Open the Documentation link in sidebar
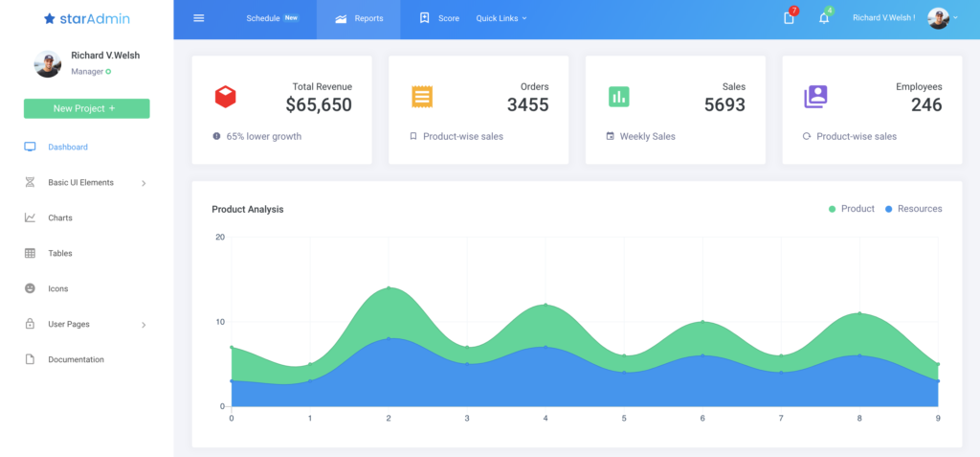 pyautogui.click(x=76, y=359)
